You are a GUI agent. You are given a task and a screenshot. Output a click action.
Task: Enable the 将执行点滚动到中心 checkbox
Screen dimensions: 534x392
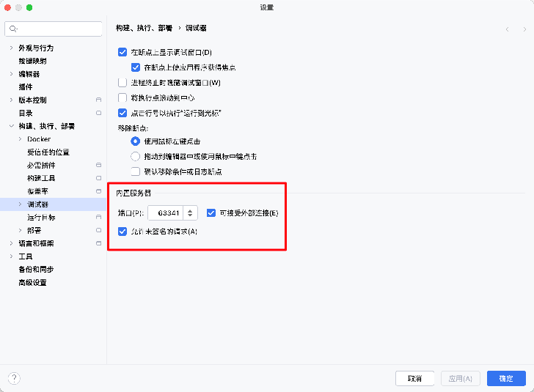point(122,97)
